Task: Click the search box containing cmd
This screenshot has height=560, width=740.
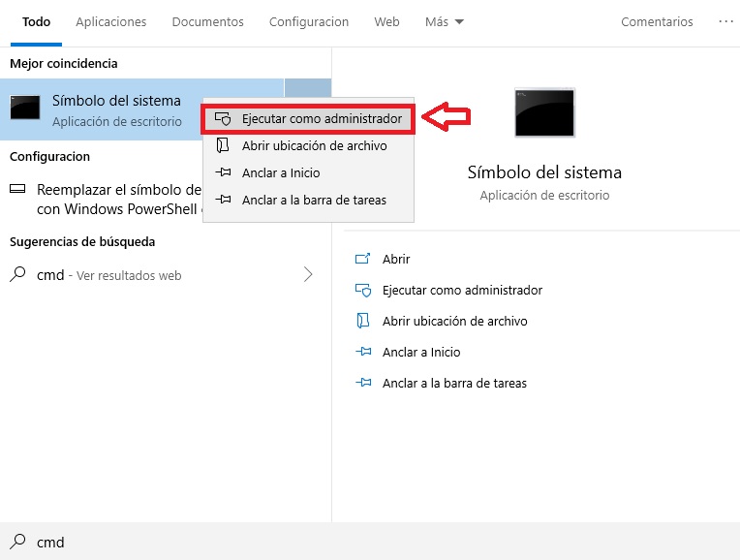Action: point(370,542)
